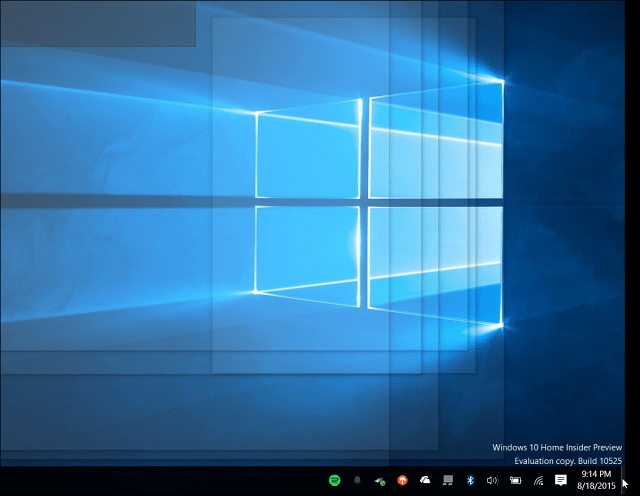Open Safely Remove Hardware tray icon
Image resolution: width=640 pixels, height=496 pixels.
tap(380, 481)
